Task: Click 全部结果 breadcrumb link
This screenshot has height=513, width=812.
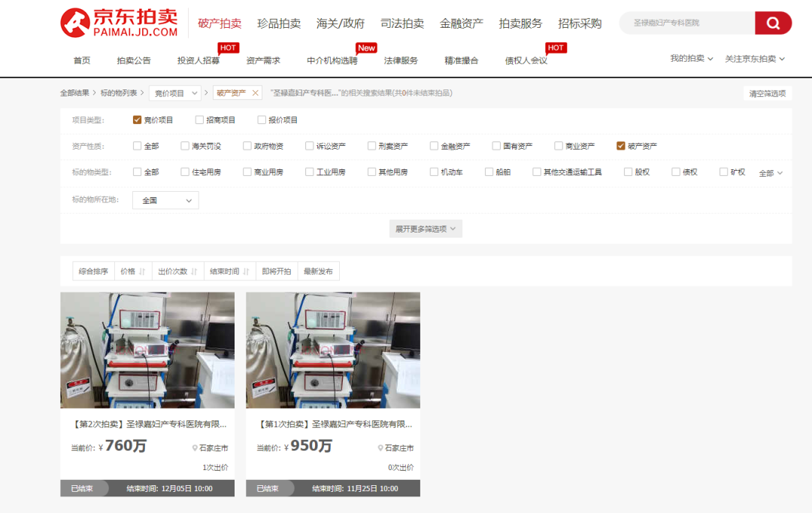Action: (74, 93)
